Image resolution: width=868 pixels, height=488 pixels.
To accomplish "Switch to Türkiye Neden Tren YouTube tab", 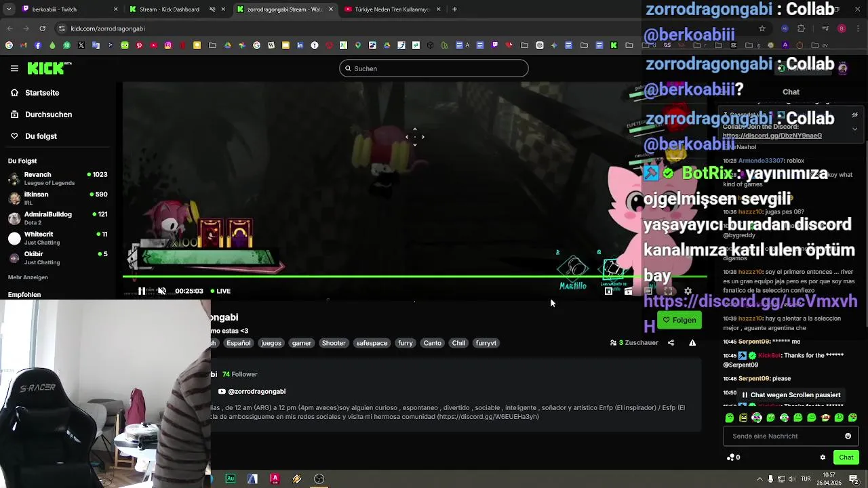I will [392, 9].
